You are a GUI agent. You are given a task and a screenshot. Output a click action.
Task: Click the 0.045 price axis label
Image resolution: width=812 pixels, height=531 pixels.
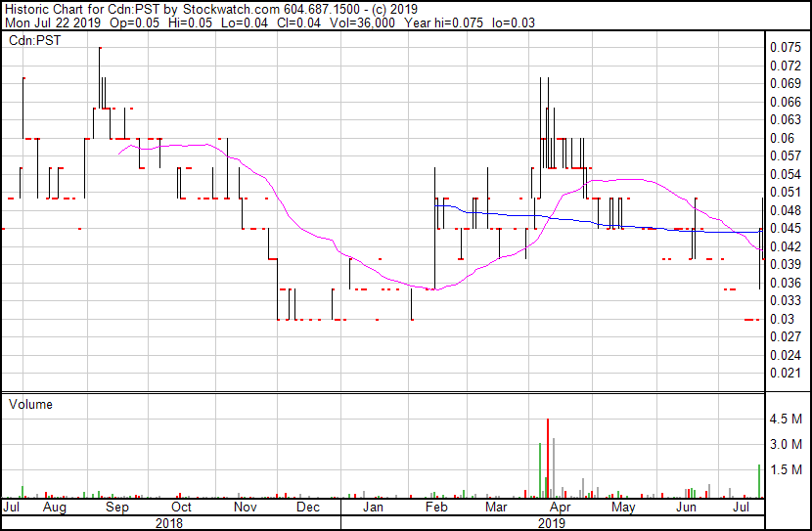point(785,229)
